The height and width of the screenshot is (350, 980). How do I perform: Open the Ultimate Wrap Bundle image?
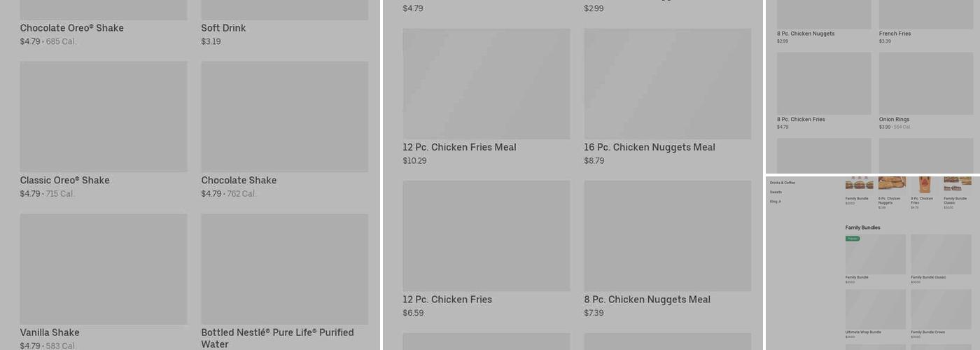pyautogui.click(x=875, y=309)
